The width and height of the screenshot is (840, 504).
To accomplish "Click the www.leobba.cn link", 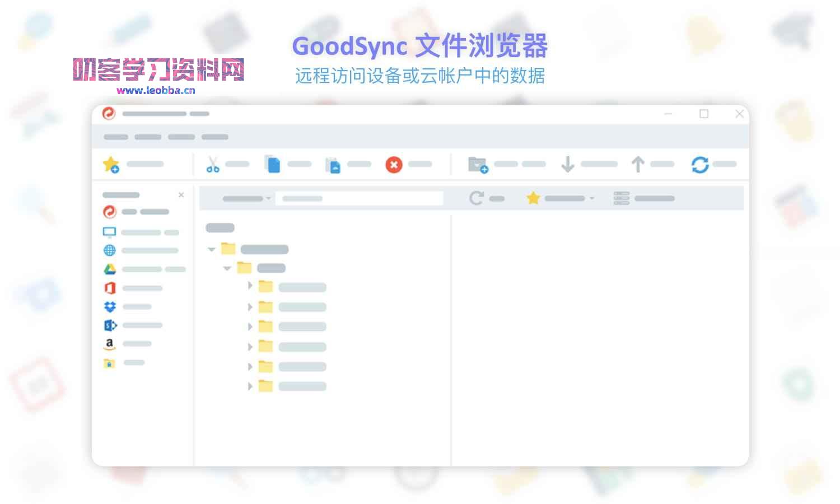I will click(156, 91).
